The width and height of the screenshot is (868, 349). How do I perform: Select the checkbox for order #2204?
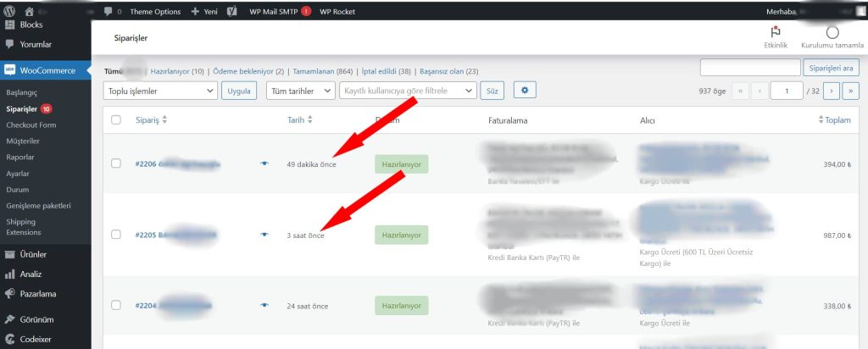pos(116,306)
